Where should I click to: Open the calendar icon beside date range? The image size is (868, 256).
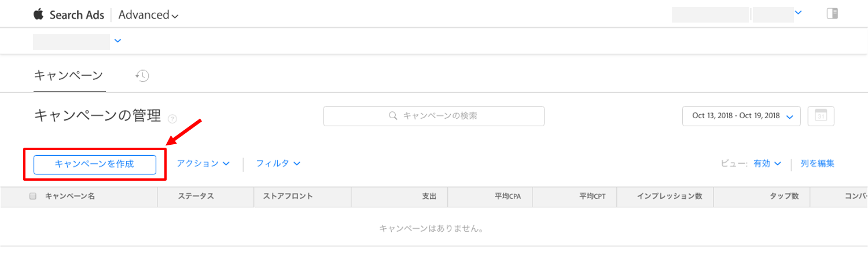coord(821,116)
